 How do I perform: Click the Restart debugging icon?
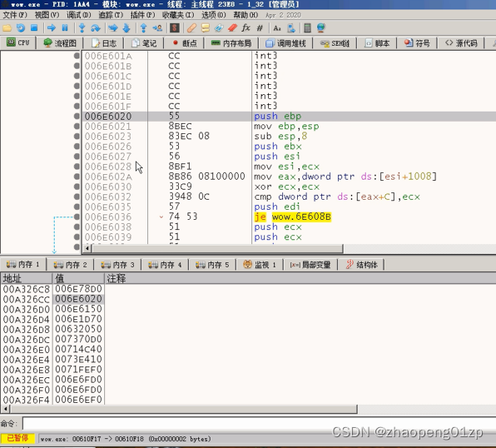click(x=21, y=28)
